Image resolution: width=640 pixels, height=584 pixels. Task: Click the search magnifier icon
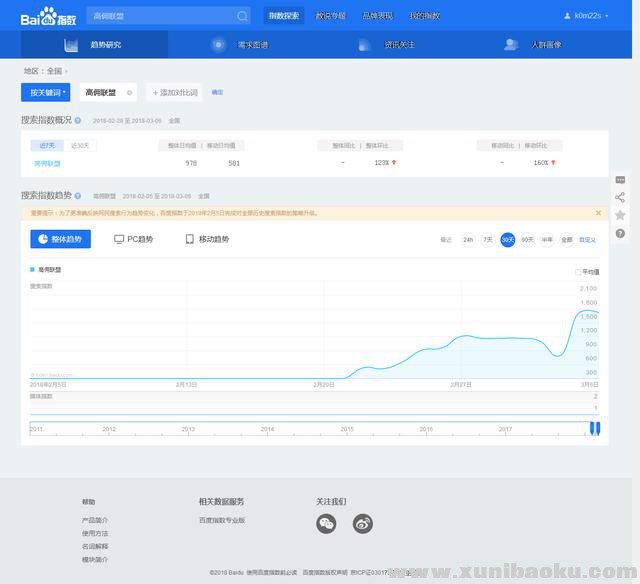coord(242,16)
